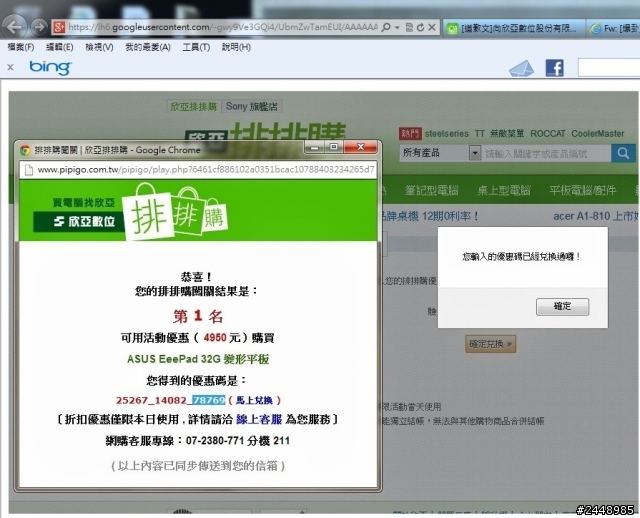Image resolution: width=640 pixels, height=518 pixels.
Task: Click the 第 1 名 ranking result text
Action: pyautogui.click(x=198, y=316)
